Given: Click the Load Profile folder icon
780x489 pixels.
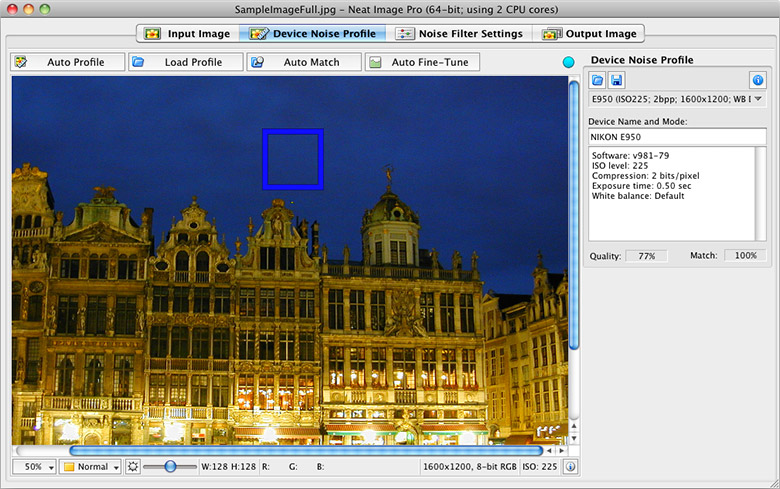Looking at the screenshot, I should (x=138, y=62).
